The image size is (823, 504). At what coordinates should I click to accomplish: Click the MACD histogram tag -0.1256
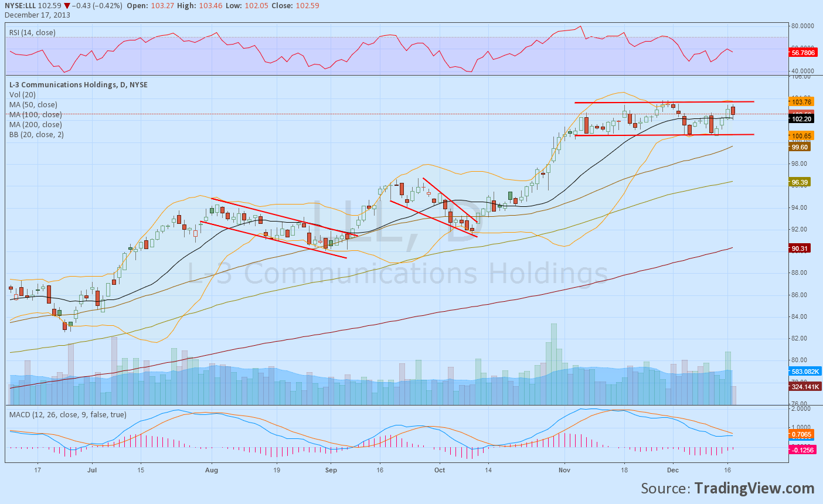[x=802, y=450]
